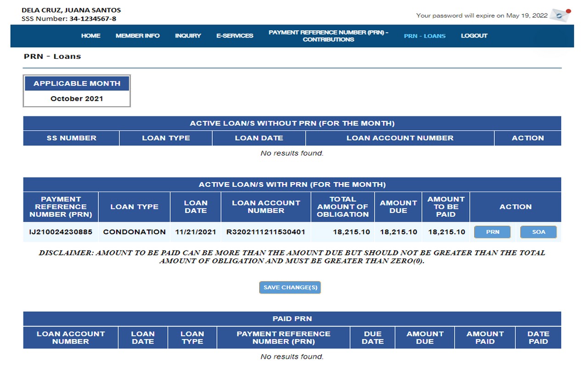Open PAYMENT REFERENCE NUMBER (PRN) - CONTRIBUTIONS
588x368 pixels.
click(x=329, y=36)
